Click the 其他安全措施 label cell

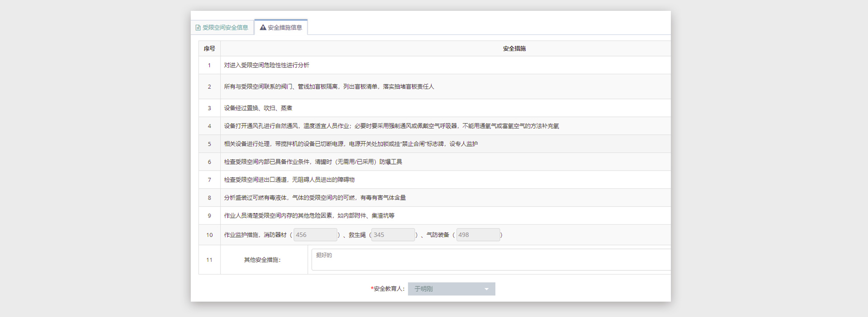263,260
